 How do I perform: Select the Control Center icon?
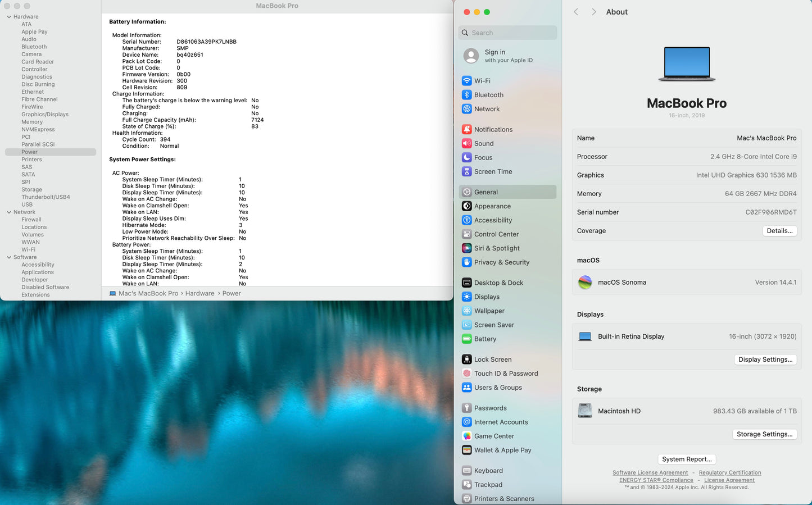(466, 234)
